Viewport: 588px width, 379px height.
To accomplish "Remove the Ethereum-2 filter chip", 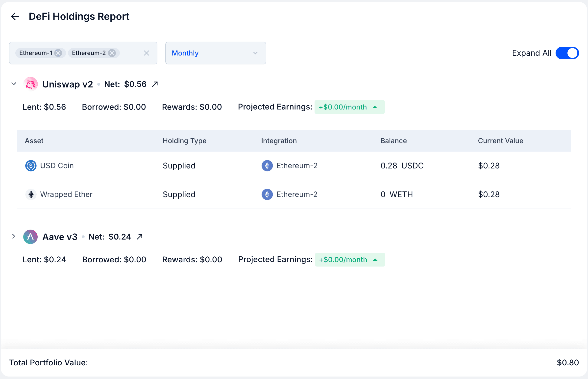I will point(112,53).
